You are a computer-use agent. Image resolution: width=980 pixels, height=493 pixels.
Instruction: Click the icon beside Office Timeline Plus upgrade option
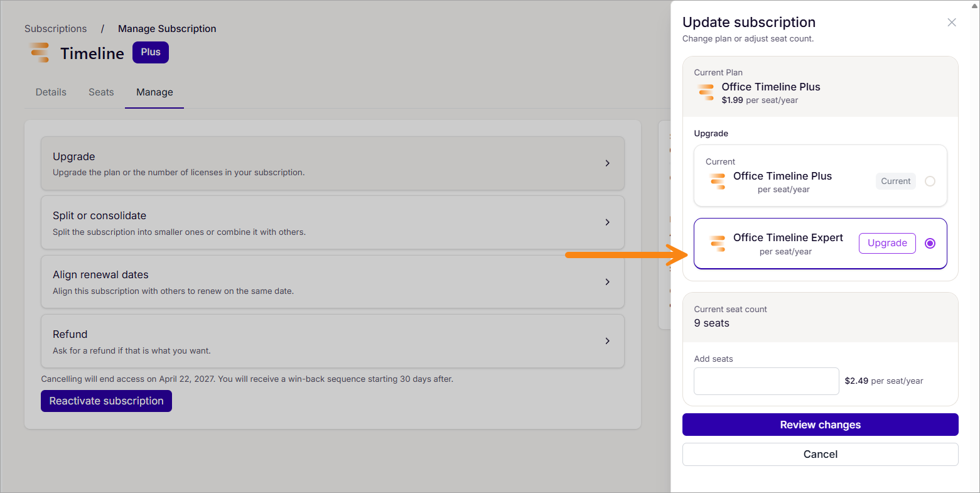pyautogui.click(x=718, y=182)
